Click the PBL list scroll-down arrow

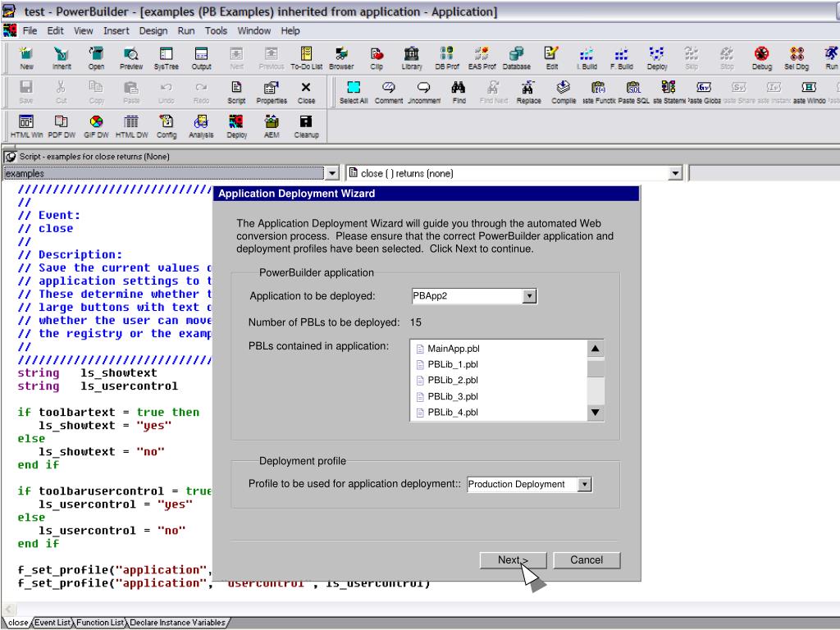[x=596, y=412]
